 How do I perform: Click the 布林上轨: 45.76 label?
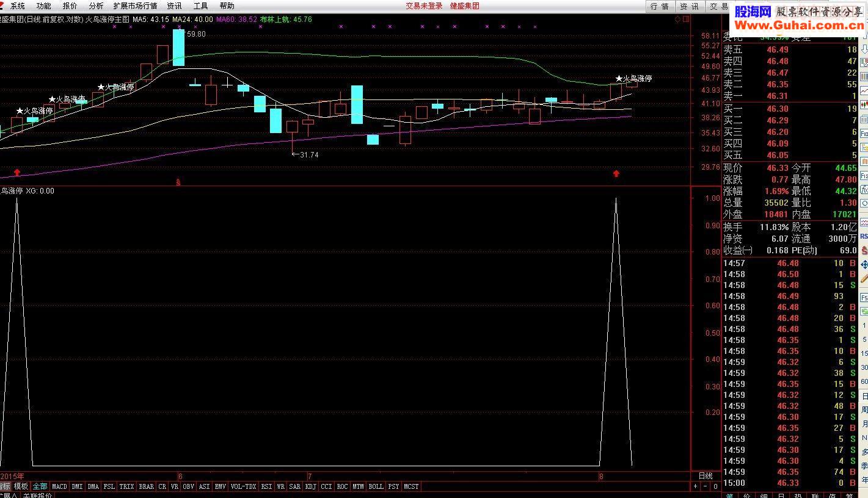click(x=286, y=20)
